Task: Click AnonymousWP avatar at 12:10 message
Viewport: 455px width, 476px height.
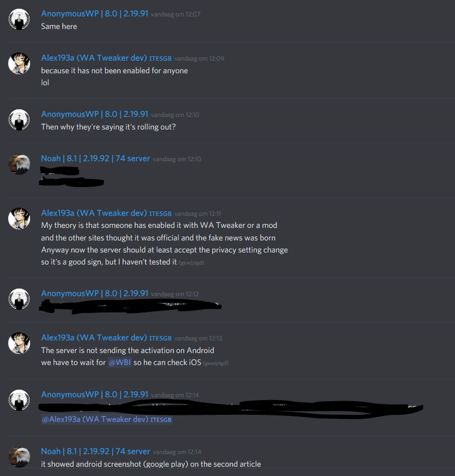Action: 19,120
